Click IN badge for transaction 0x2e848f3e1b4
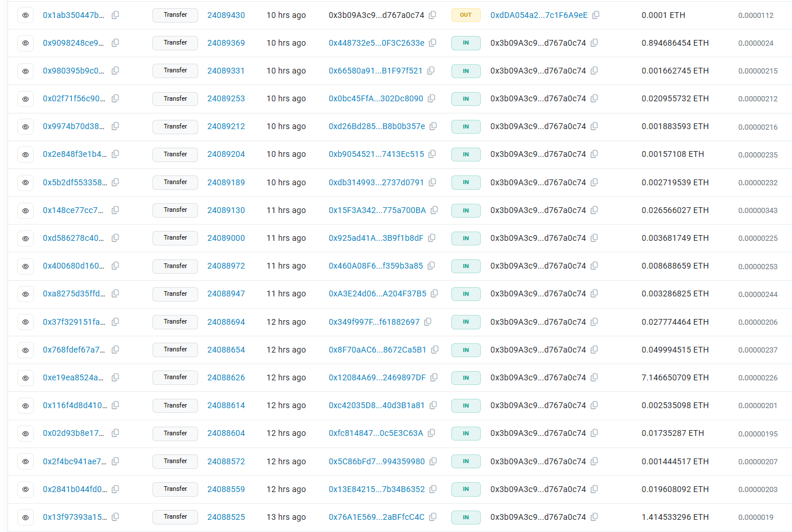Image resolution: width=792 pixels, height=532 pixels. tap(466, 155)
